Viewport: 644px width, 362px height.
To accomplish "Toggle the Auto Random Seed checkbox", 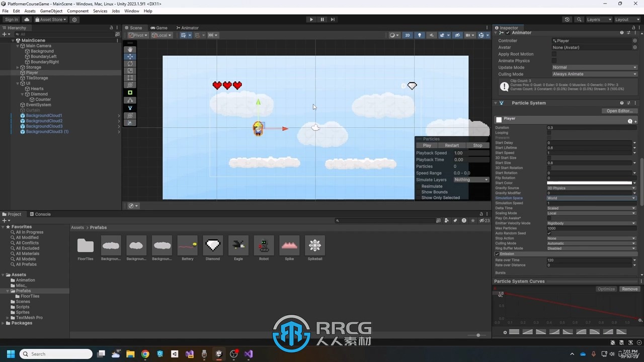I will (x=549, y=233).
